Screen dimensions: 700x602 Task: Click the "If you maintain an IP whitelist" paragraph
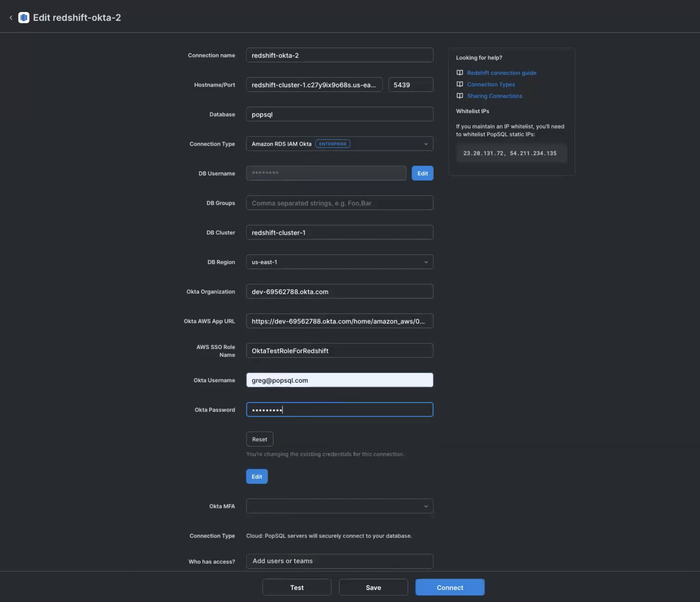(510, 130)
